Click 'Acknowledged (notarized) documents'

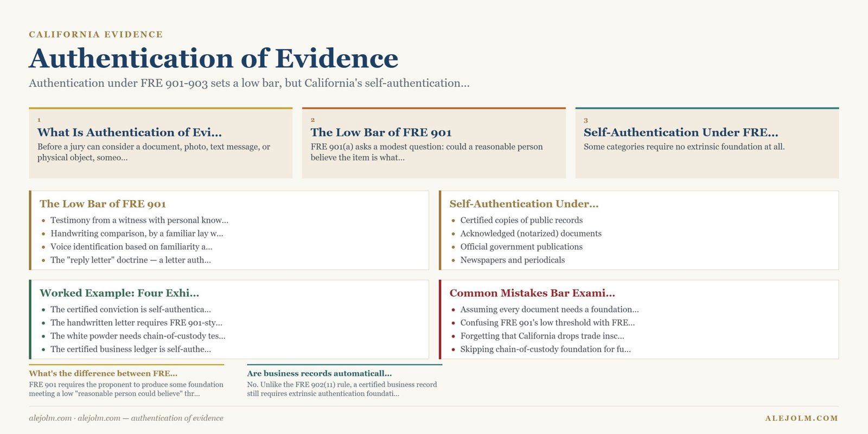coord(531,233)
